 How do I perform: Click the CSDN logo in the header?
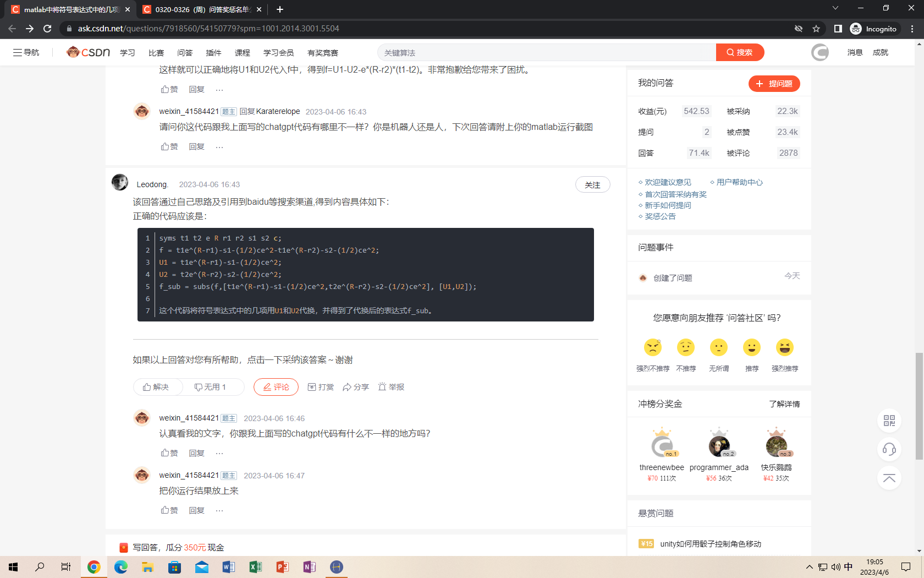click(88, 52)
